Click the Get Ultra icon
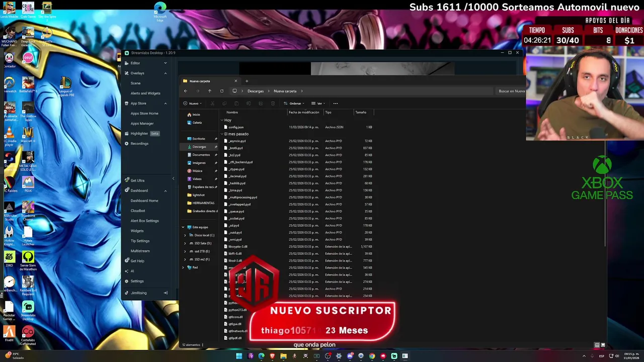 click(127, 180)
